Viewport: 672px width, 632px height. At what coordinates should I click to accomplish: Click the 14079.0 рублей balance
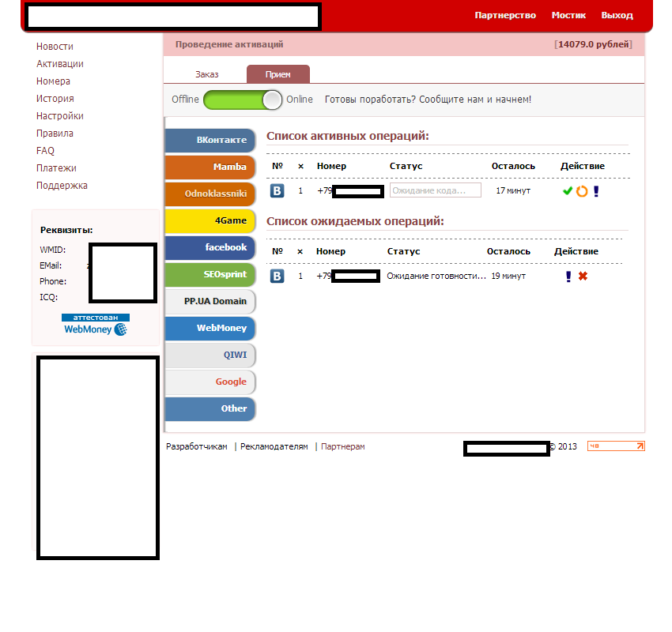click(593, 44)
